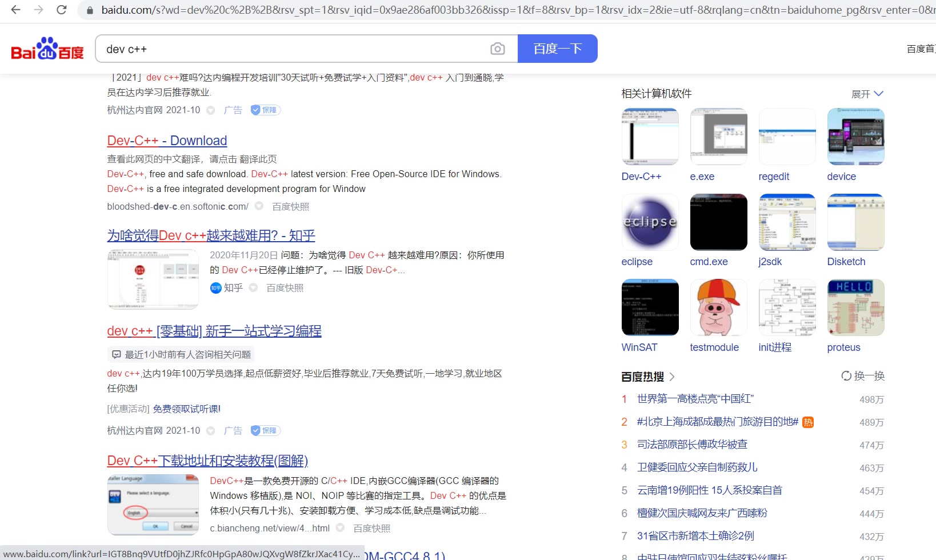The height and width of the screenshot is (560, 936).
Task: Click init进程 flowchart thumbnail
Action: click(x=787, y=307)
